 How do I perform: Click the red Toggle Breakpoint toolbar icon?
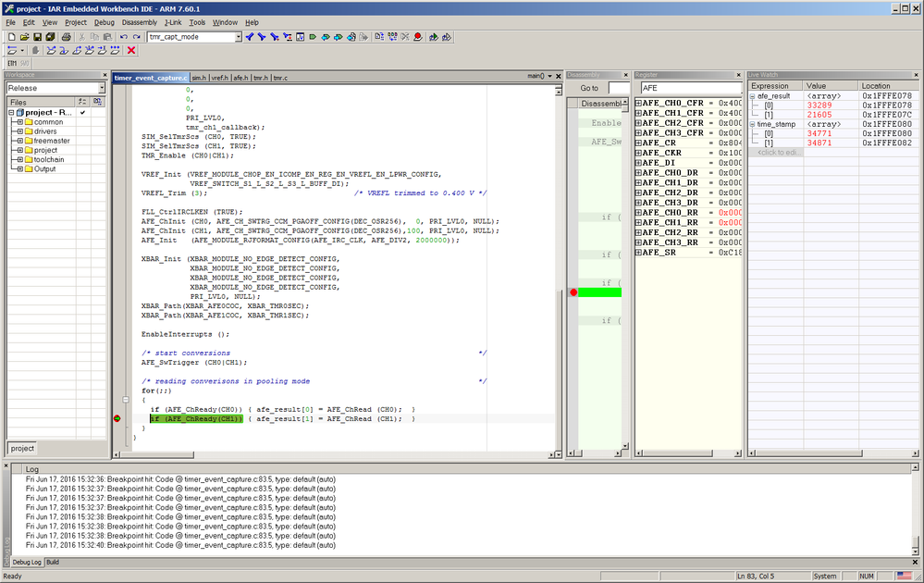pos(418,37)
